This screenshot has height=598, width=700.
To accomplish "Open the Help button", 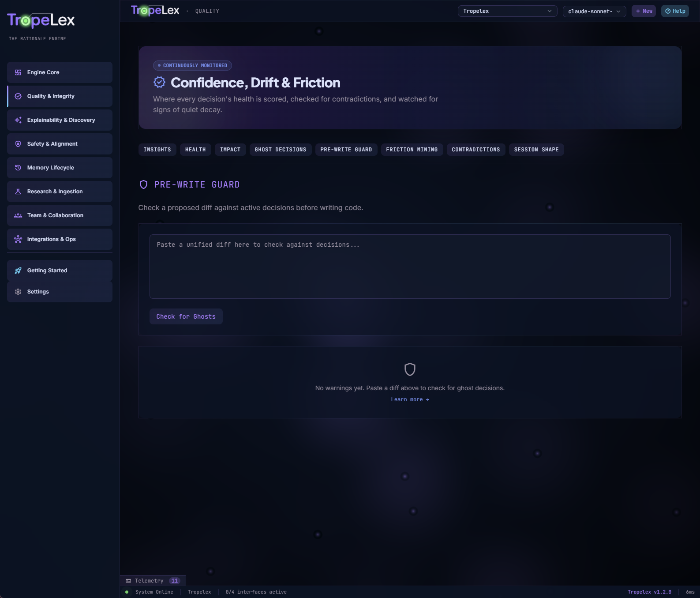I will 675,11.
